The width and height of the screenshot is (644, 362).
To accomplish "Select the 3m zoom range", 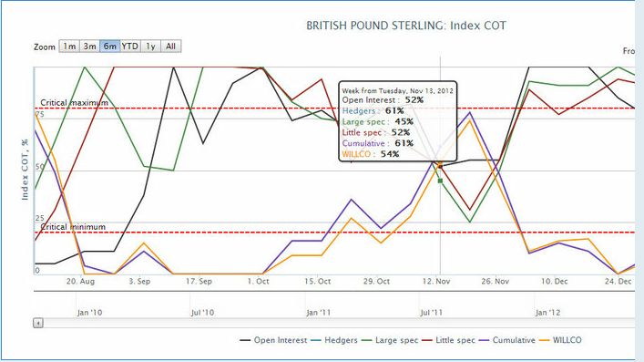I will point(89,47).
